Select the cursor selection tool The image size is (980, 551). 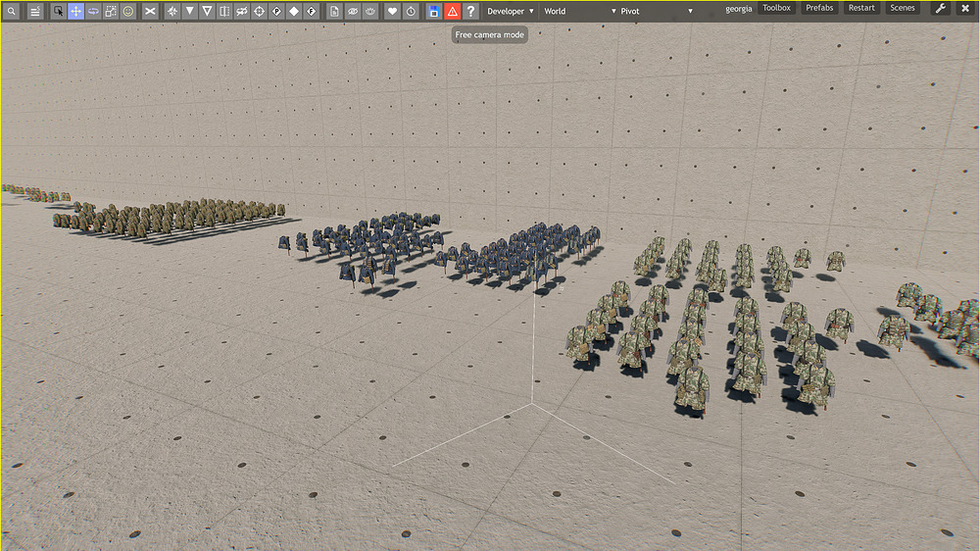tap(58, 11)
